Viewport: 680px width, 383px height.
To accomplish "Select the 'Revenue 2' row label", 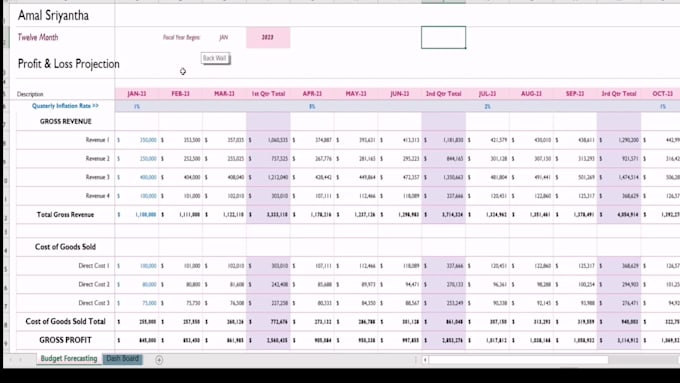I will (98, 158).
